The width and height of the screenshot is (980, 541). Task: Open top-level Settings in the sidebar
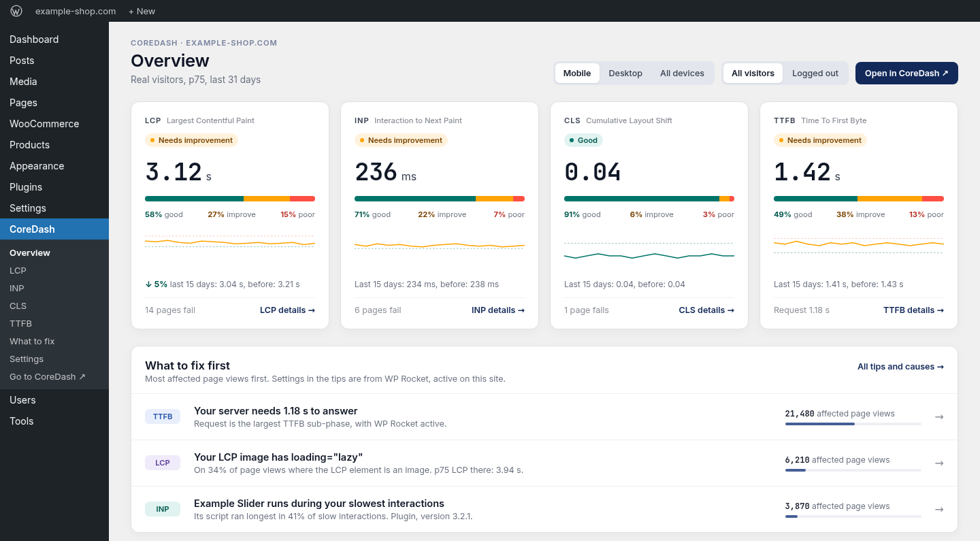point(54,208)
